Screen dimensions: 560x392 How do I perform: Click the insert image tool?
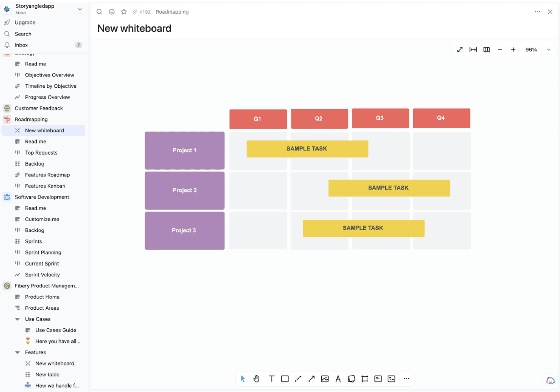click(x=325, y=378)
